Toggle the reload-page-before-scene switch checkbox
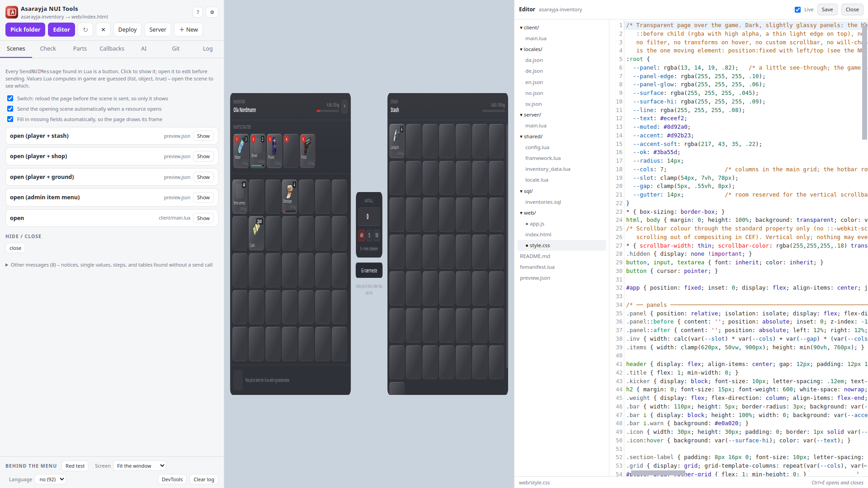Image resolution: width=868 pixels, height=488 pixels. (x=10, y=99)
